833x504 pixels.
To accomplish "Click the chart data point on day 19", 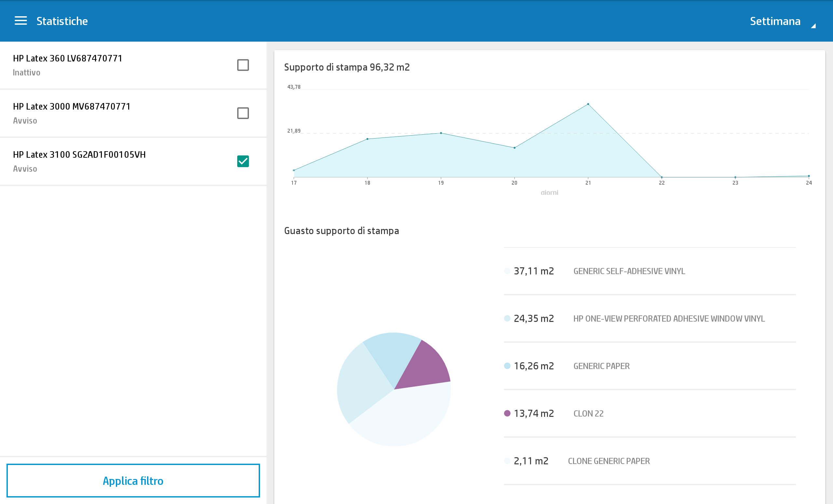I will 441,133.
